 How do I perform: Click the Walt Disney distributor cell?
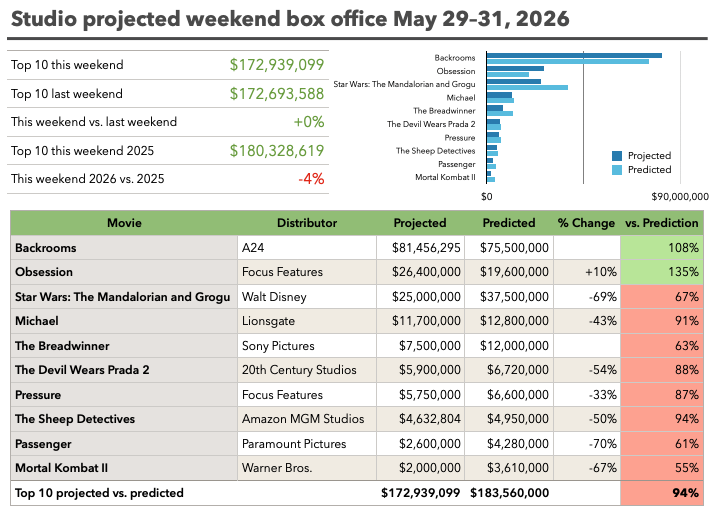pos(307,297)
